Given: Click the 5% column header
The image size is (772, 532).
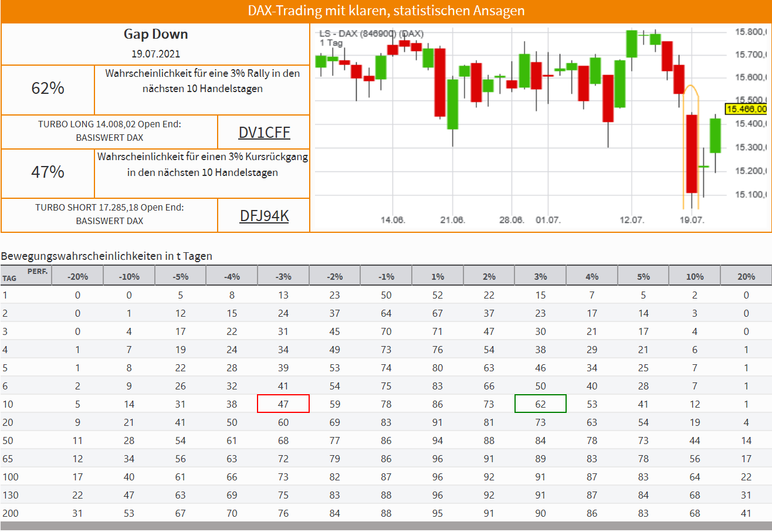Looking at the screenshot, I should (644, 276).
